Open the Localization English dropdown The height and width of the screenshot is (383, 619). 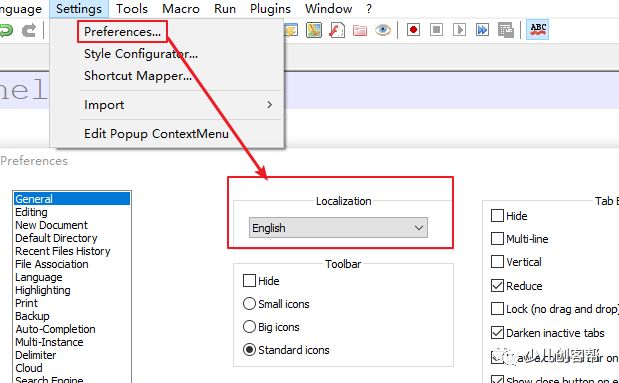[x=338, y=228]
